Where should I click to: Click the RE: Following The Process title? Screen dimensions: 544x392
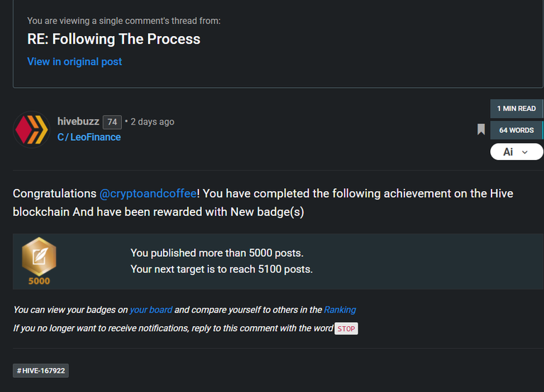pos(114,39)
